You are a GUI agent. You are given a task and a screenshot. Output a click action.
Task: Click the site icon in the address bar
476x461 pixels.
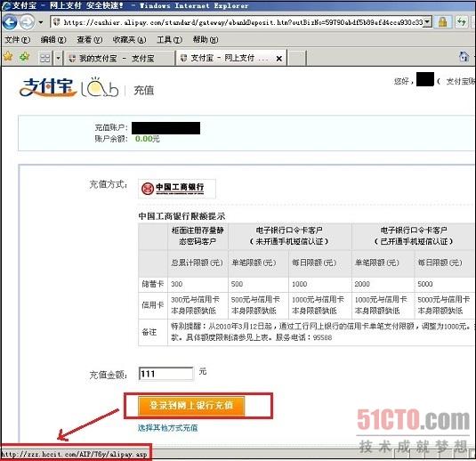click(56, 22)
